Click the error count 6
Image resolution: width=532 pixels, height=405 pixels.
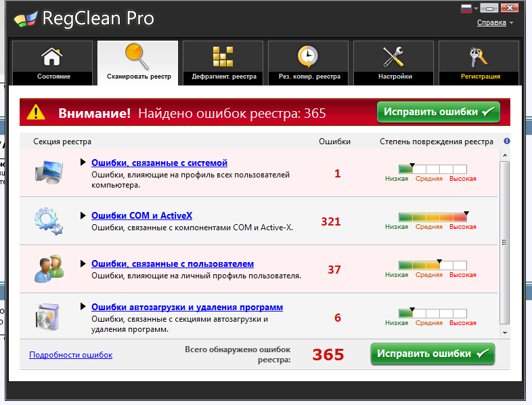pyautogui.click(x=338, y=318)
